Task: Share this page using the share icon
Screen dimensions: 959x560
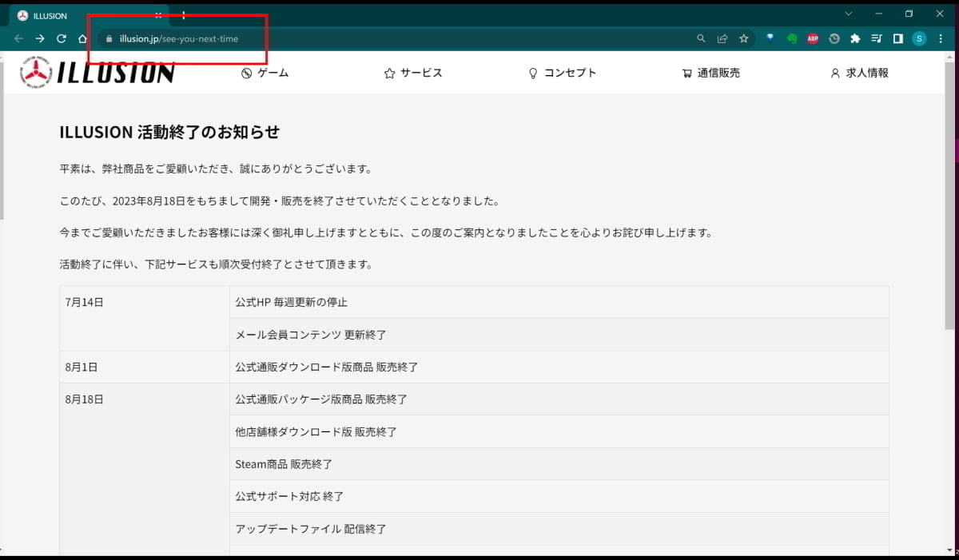Action: point(722,38)
